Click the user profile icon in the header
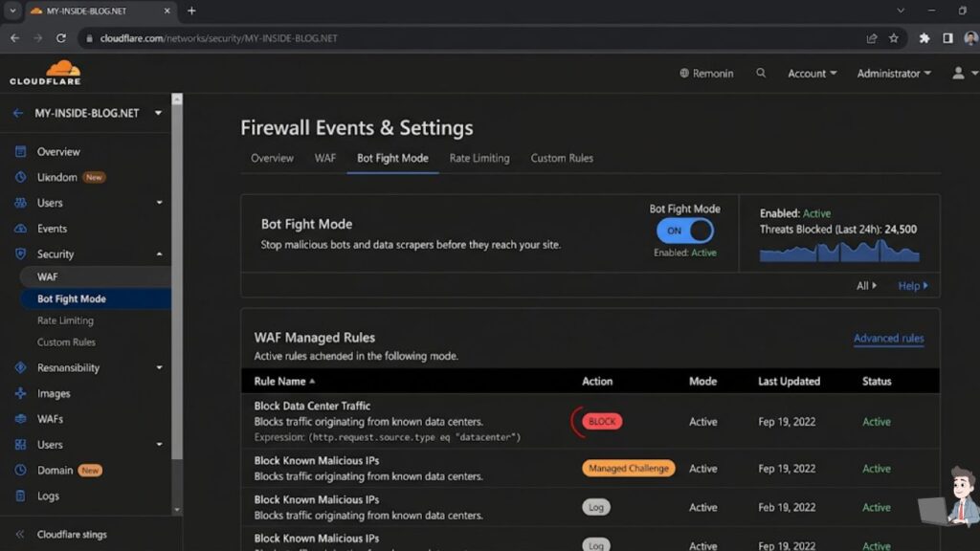 click(x=958, y=73)
